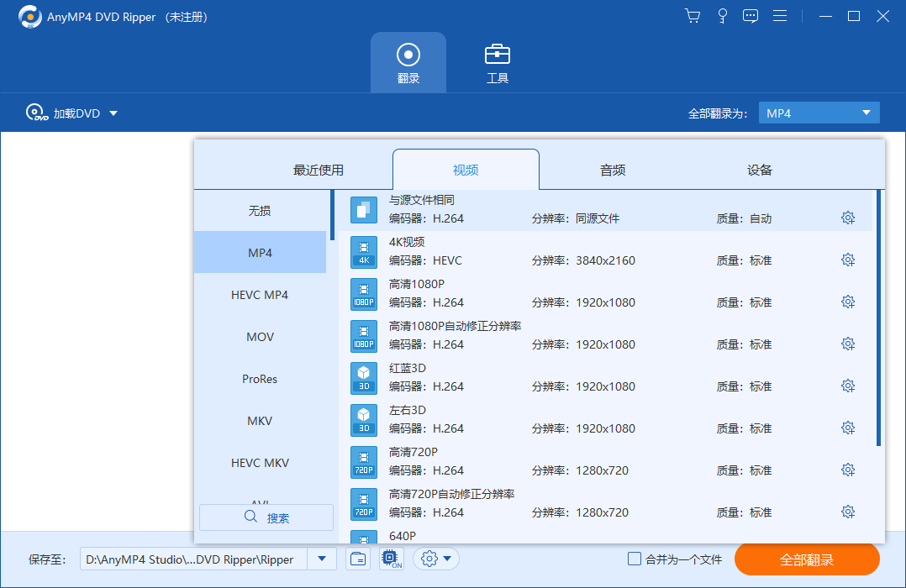Click the 搜索 format search field
906x588 pixels.
(x=266, y=517)
